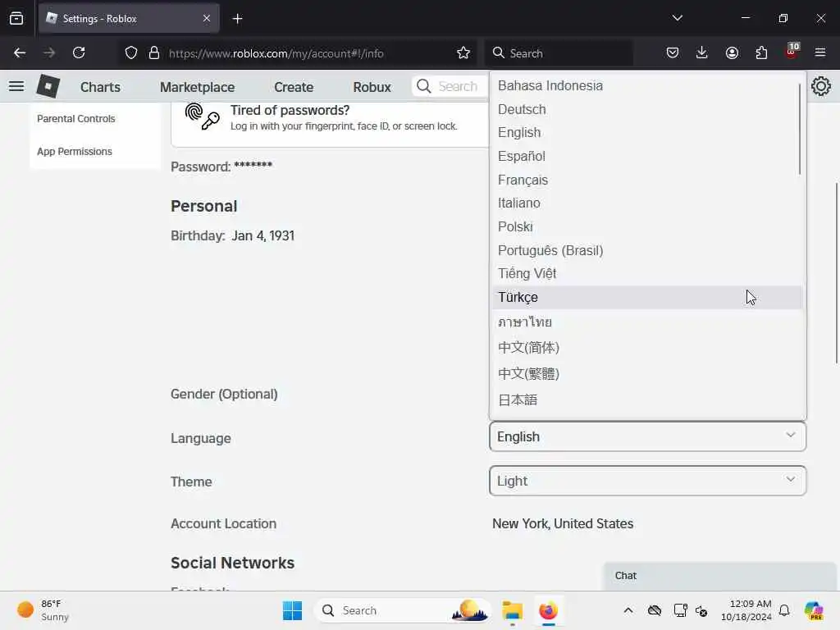The height and width of the screenshot is (630, 840).
Task: Choose English in the language list
Action: [x=646, y=132]
